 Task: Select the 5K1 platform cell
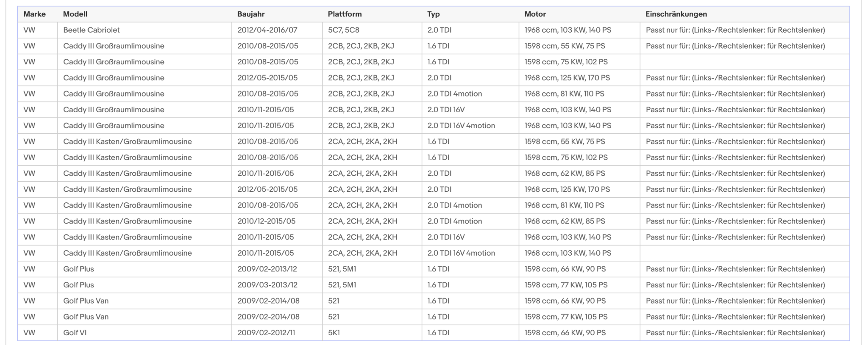372,333
